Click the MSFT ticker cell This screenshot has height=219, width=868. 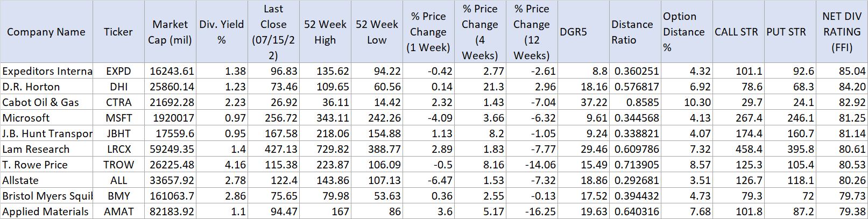click(119, 118)
